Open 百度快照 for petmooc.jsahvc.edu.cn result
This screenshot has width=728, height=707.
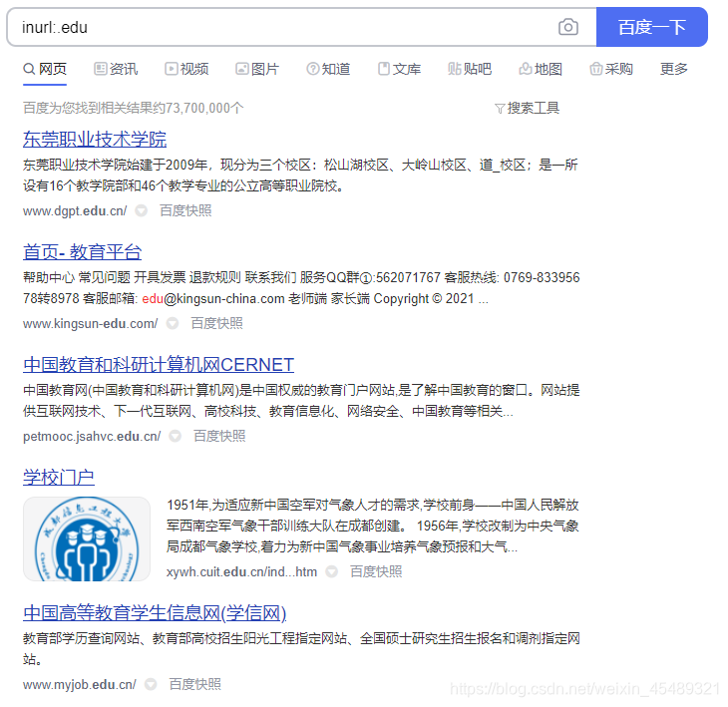click(x=219, y=437)
